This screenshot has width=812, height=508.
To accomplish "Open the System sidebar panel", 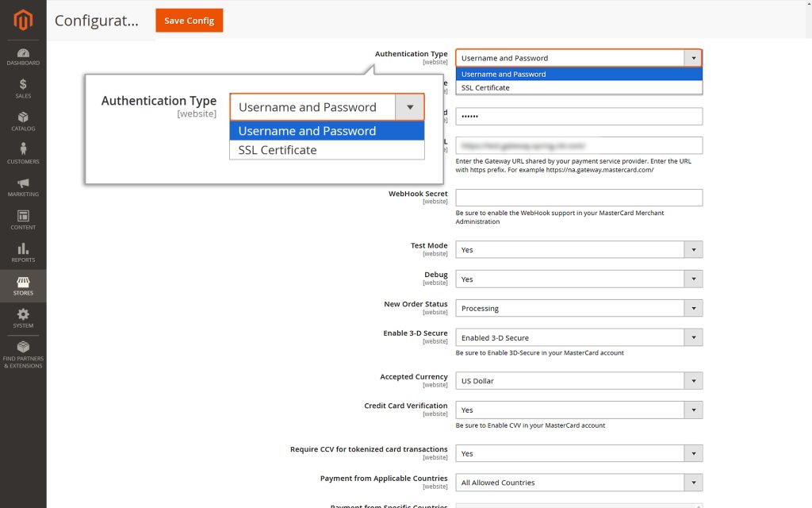I will [x=23, y=316].
